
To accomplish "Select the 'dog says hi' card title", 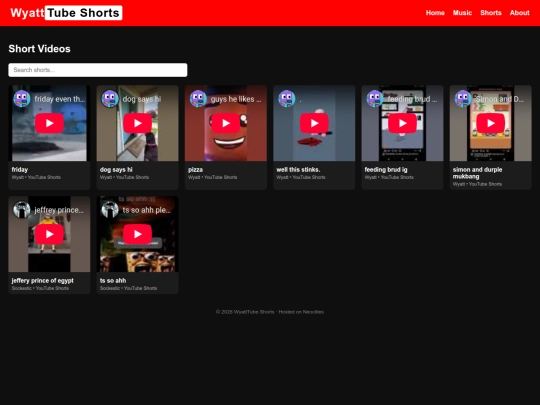I will (x=116, y=169).
